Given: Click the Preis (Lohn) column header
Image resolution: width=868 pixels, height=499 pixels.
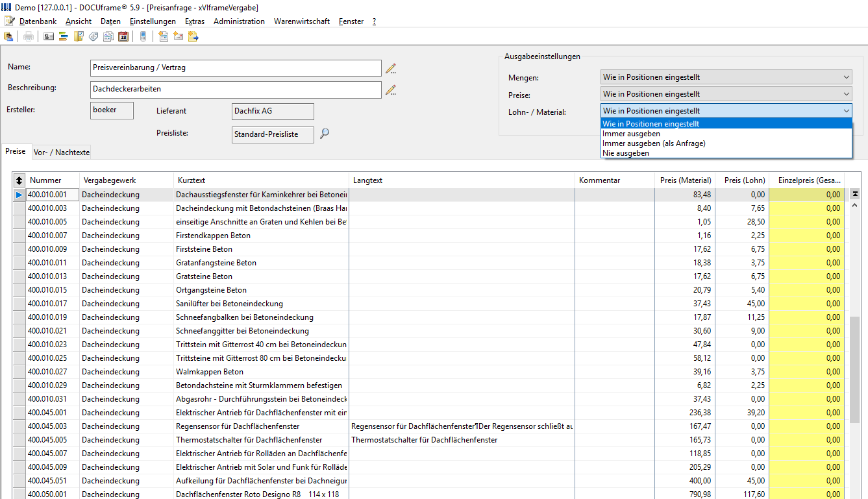Looking at the screenshot, I should (x=743, y=180).
